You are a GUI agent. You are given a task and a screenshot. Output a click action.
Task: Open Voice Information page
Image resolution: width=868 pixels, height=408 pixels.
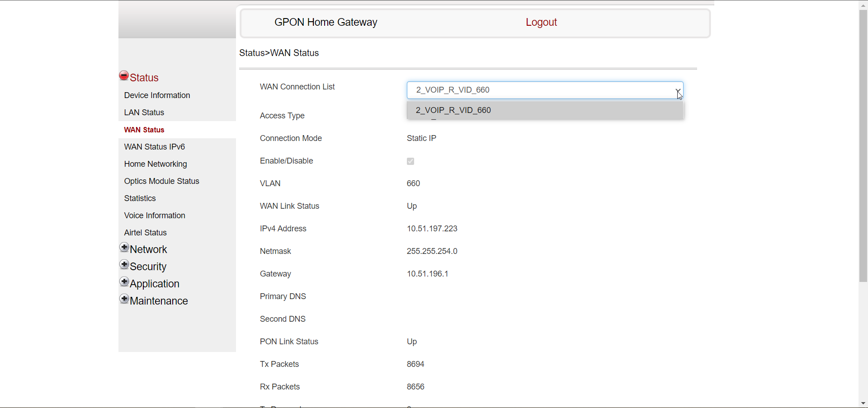(x=154, y=216)
